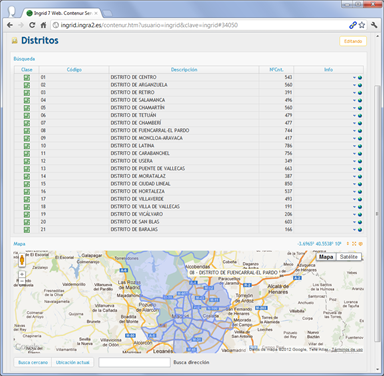Expand dropdown arrow for Distrito de Latina
Image resolution: width=384 pixels, height=376 pixels.
[354, 146]
